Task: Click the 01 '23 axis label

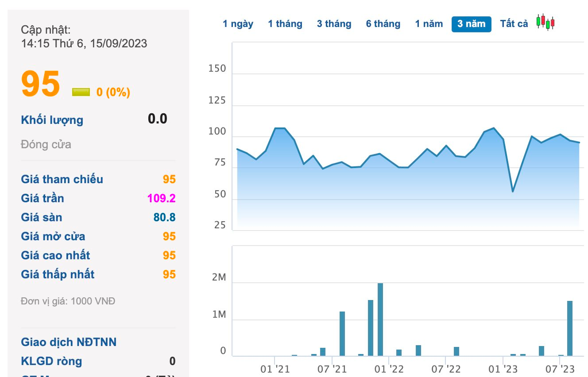Action: click(x=503, y=368)
